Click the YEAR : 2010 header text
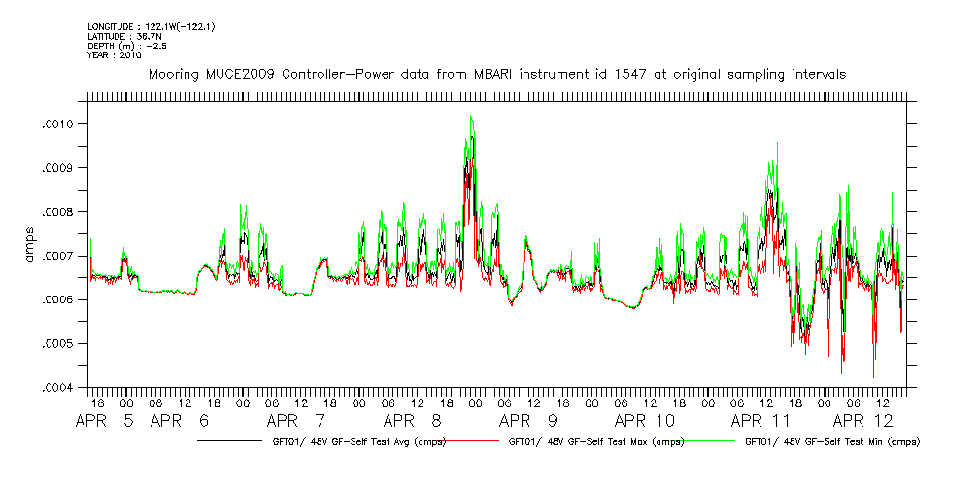This screenshot has width=980, height=490. coord(115,55)
